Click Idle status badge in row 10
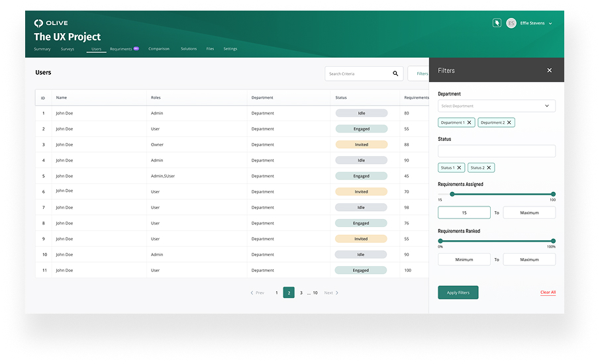 361,254
